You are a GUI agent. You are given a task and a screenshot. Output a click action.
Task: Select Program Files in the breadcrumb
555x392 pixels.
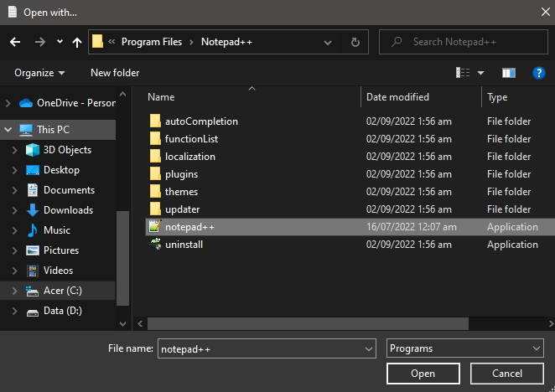152,42
